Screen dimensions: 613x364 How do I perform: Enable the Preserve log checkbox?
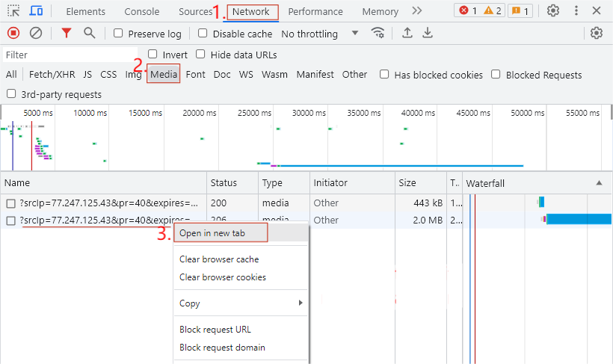pos(119,34)
